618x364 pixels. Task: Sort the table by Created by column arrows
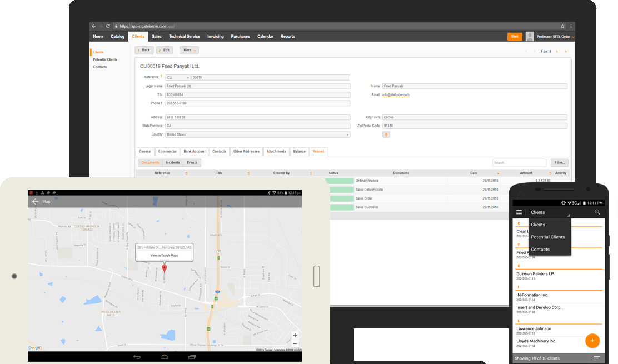pos(311,173)
